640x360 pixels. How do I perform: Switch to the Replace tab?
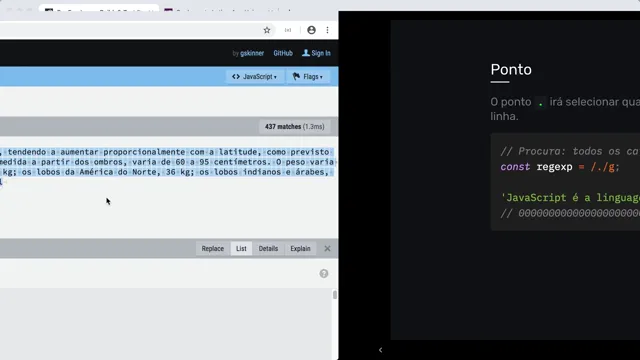coord(213,248)
